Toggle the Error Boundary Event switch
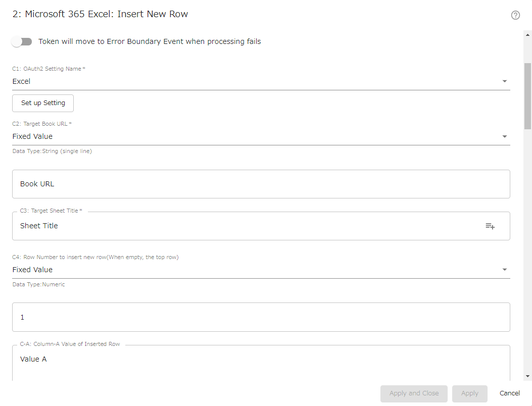 tap(22, 41)
